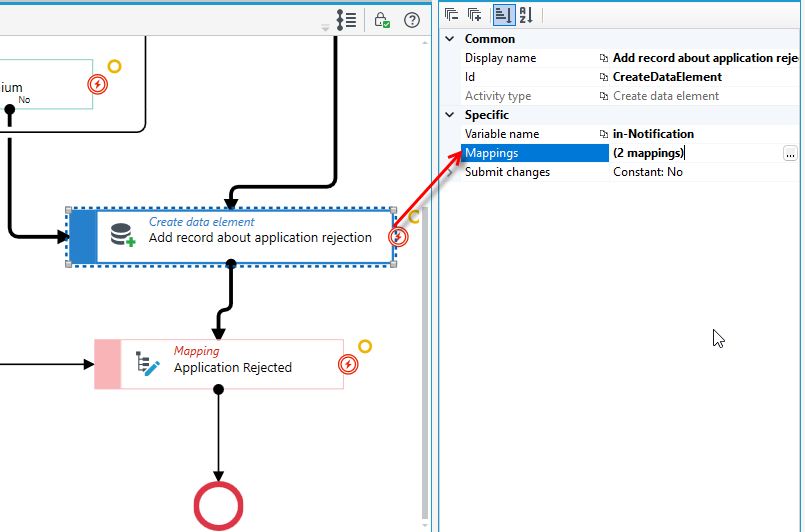Expand the Submit changes property

point(450,173)
